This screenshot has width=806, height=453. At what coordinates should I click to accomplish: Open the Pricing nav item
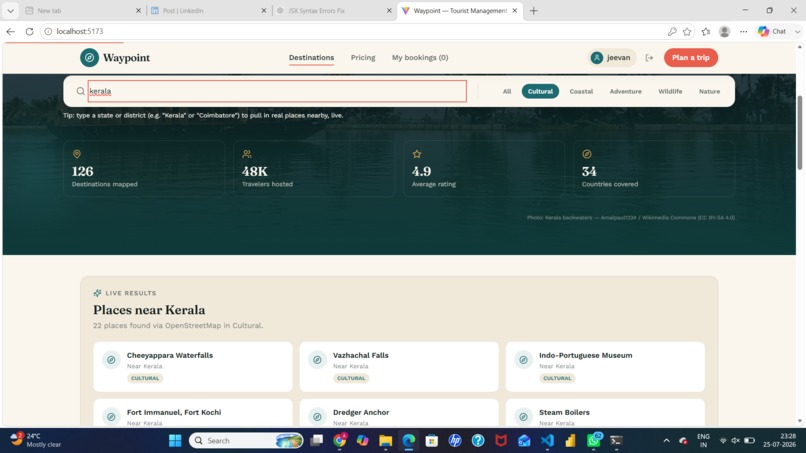click(363, 58)
